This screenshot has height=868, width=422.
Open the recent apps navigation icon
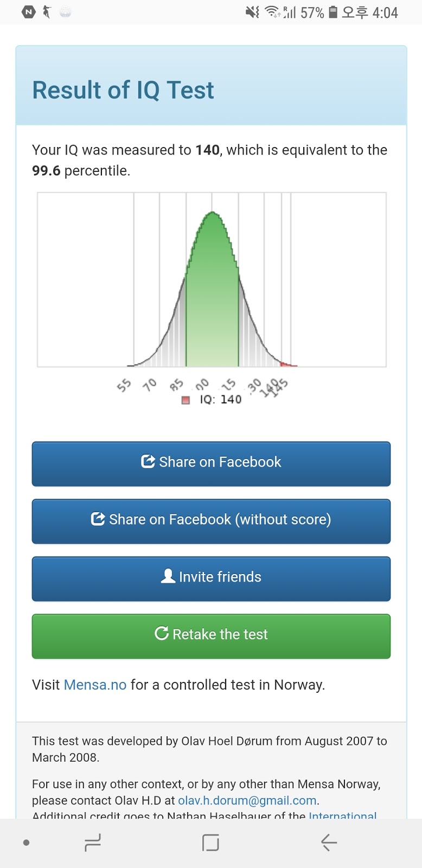[x=93, y=843]
